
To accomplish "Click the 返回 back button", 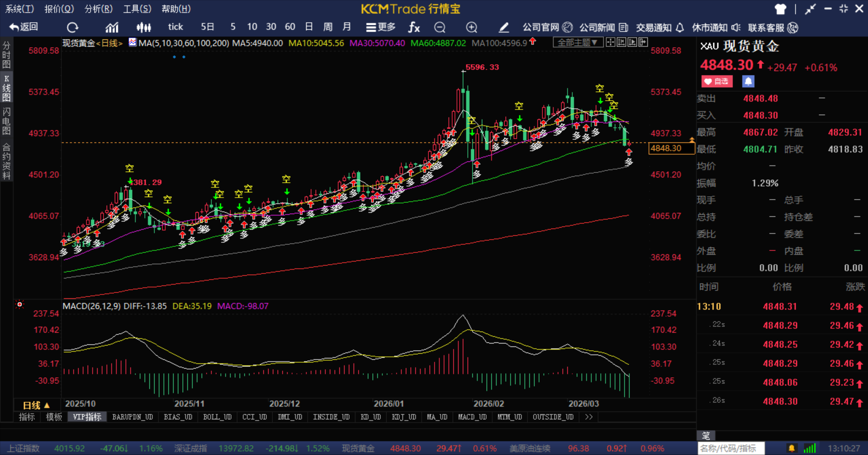I will (24, 27).
